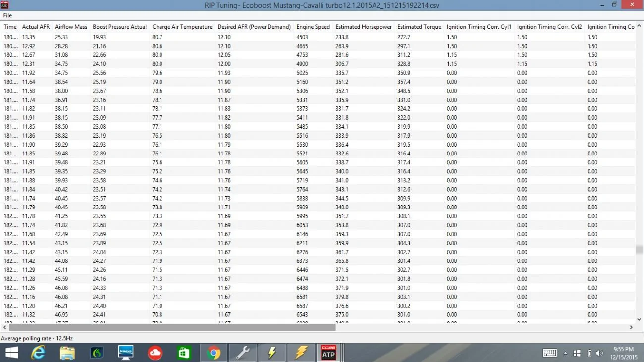Click the Estimated Horsepower column header

point(364,27)
